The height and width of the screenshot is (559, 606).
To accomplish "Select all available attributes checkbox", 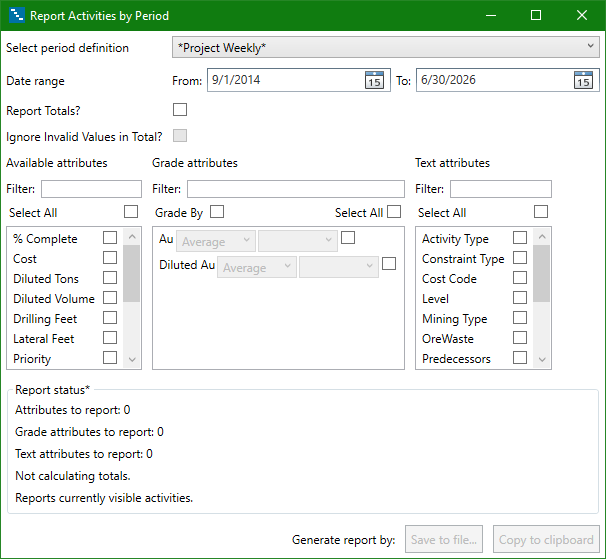I will (x=131, y=212).
